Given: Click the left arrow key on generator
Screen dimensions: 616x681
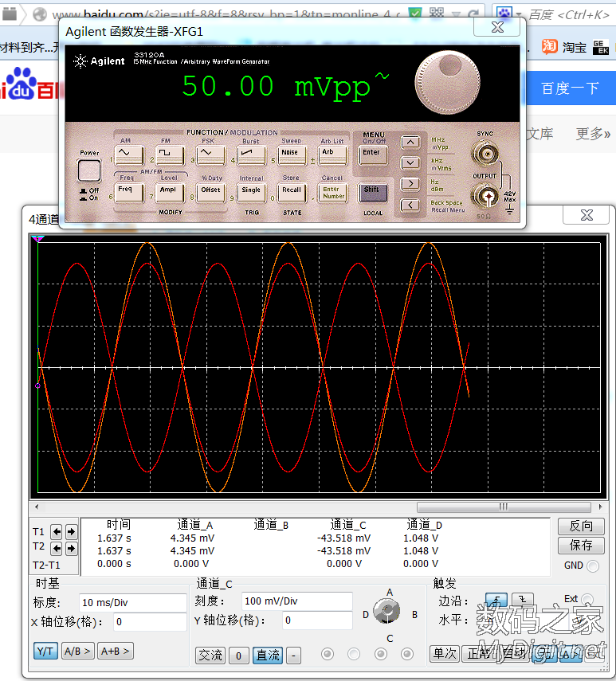Looking at the screenshot, I should coord(410,205).
